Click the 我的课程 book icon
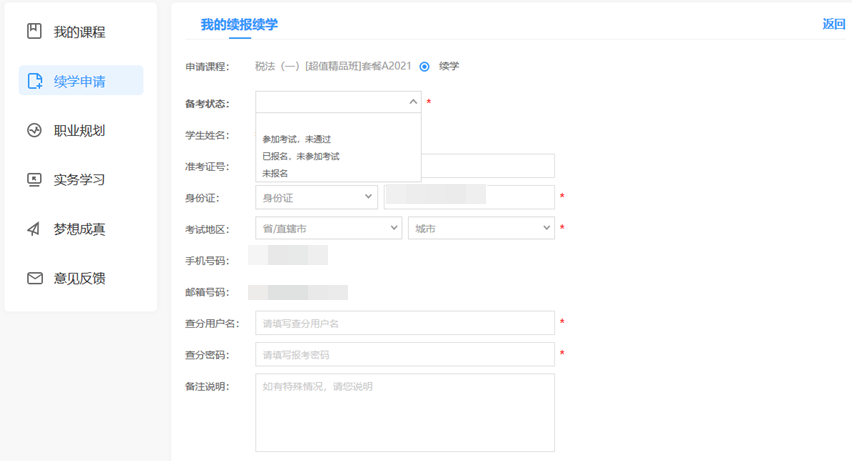852x461 pixels. [x=34, y=32]
